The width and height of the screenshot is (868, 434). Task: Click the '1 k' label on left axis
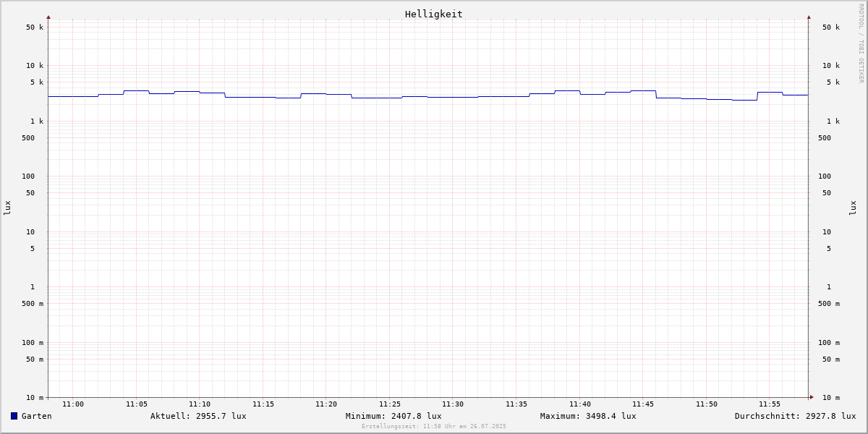[37, 122]
